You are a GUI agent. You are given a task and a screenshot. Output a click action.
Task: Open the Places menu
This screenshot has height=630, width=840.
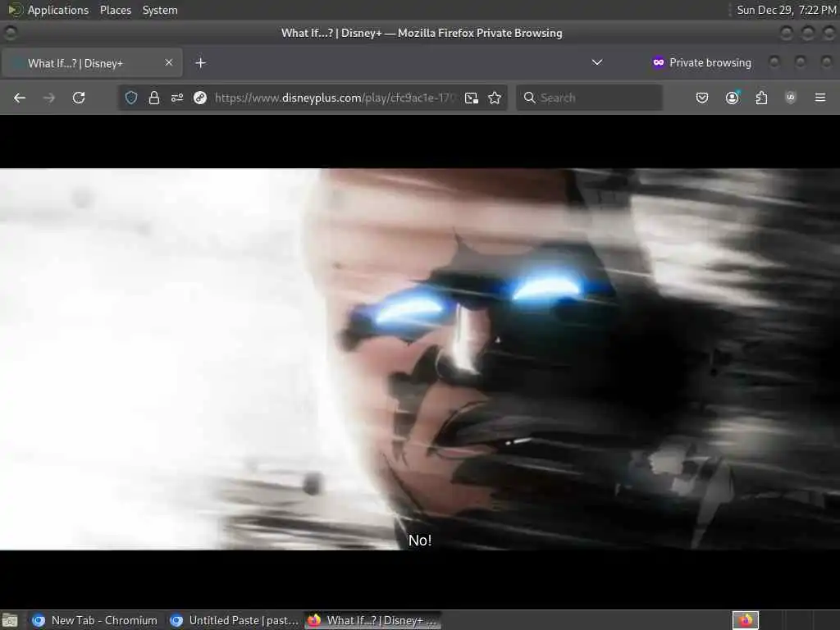click(116, 10)
